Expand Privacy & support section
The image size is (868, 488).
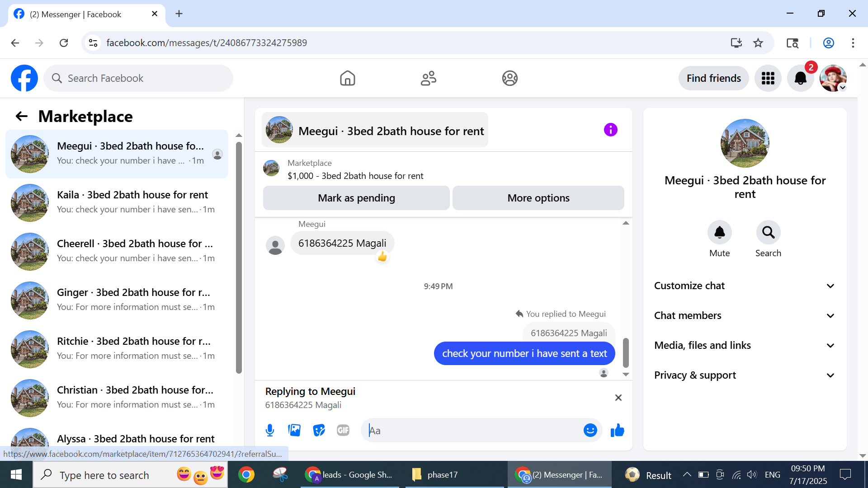click(x=745, y=375)
